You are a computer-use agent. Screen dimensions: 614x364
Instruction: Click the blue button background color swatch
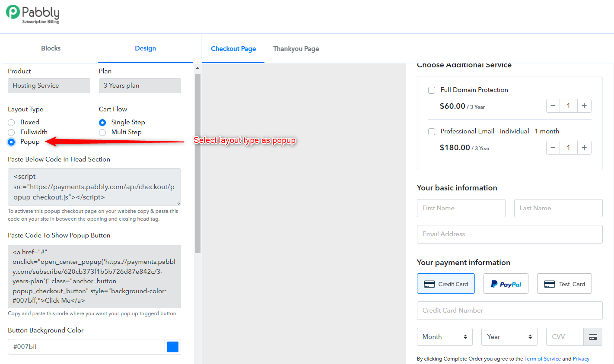pyautogui.click(x=173, y=347)
